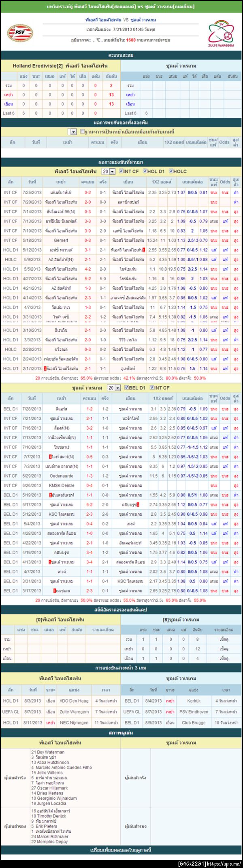This screenshot has height=868, width=243.
Task: Click player 27 Oscar Hiljemark
Action: (x=49, y=788)
